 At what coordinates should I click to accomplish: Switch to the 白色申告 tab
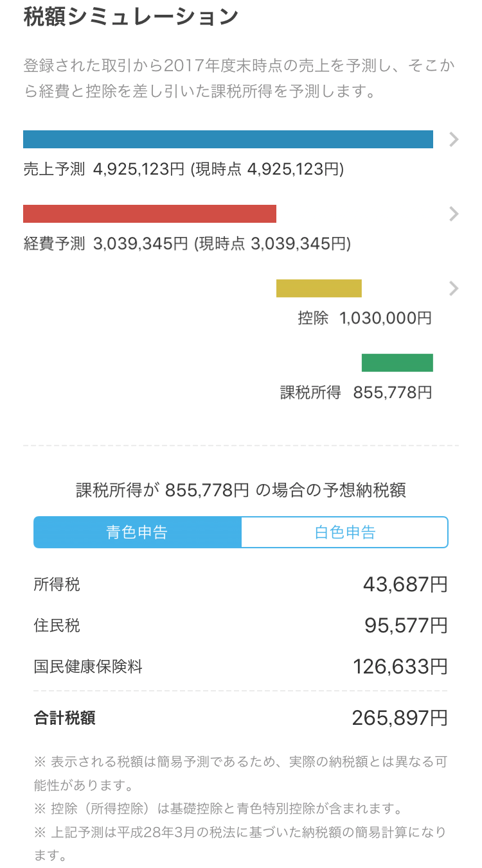(344, 532)
